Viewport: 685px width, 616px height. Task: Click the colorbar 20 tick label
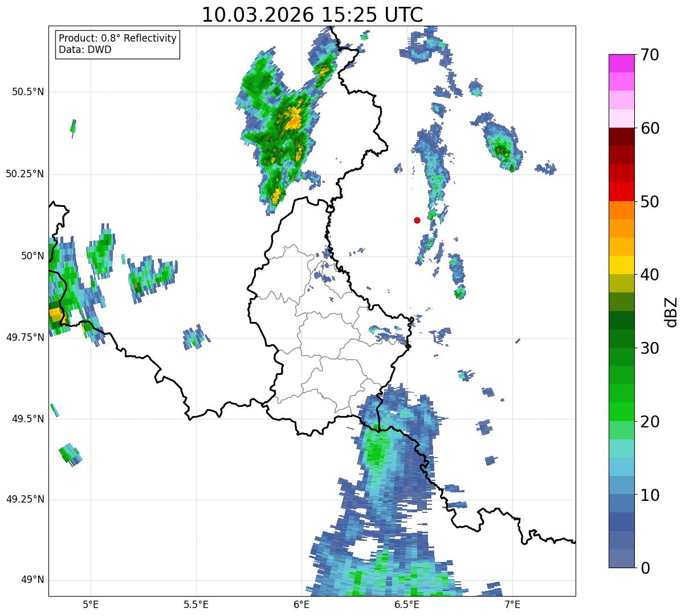click(x=650, y=421)
